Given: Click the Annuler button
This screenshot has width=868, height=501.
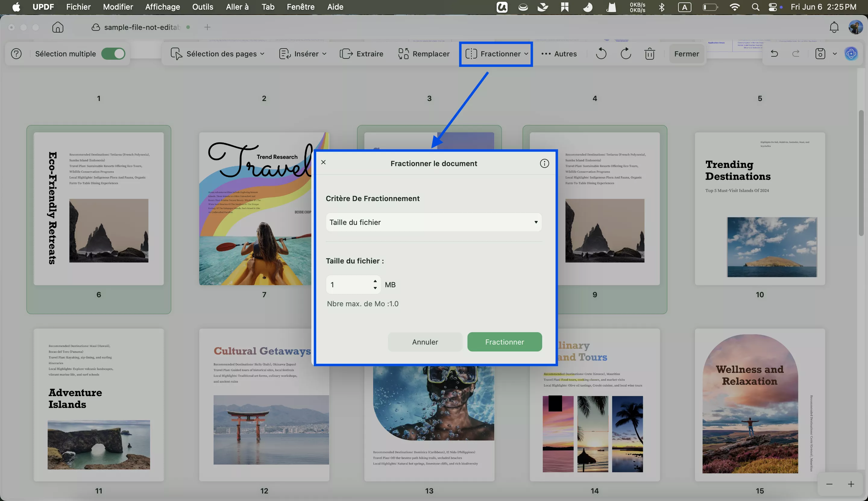Looking at the screenshot, I should click(425, 342).
